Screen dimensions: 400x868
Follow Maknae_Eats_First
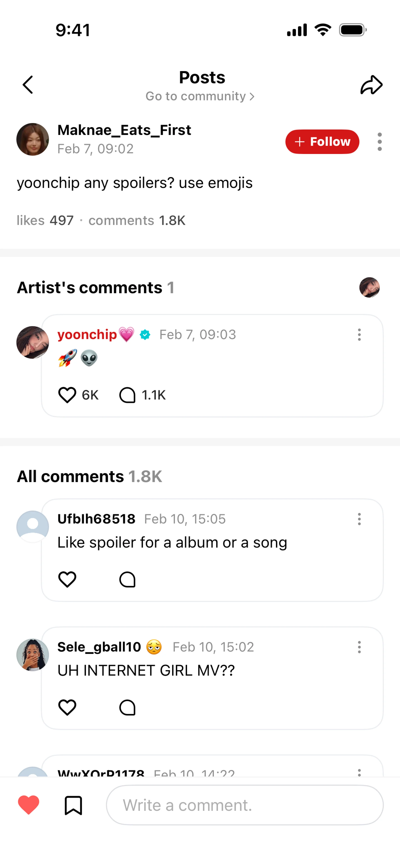(x=322, y=142)
